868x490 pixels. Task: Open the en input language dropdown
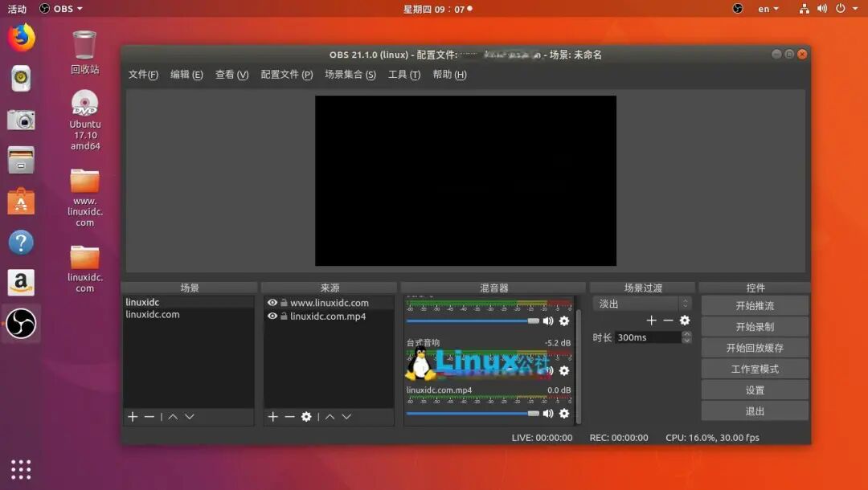click(768, 9)
